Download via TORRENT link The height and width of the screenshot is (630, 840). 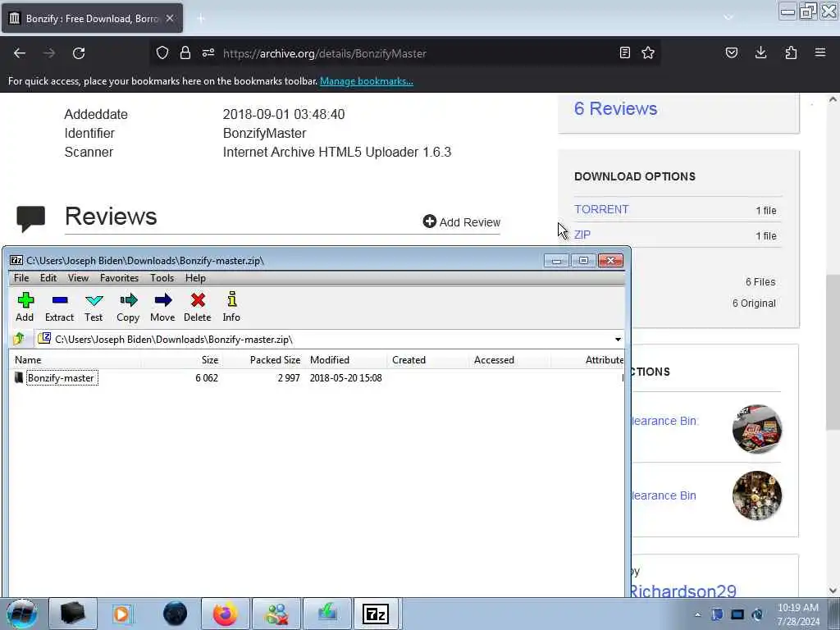click(x=601, y=209)
